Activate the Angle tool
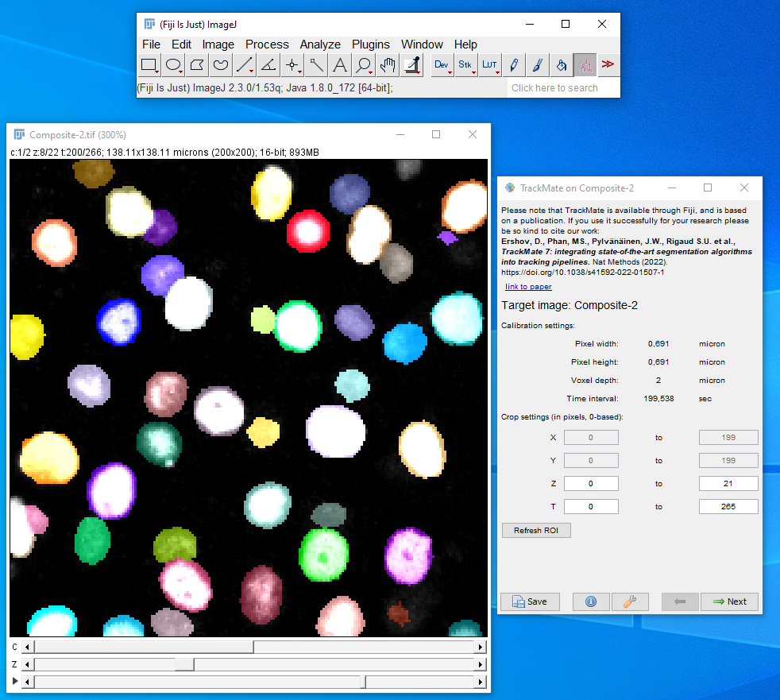This screenshot has height=700, width=780. [268, 65]
